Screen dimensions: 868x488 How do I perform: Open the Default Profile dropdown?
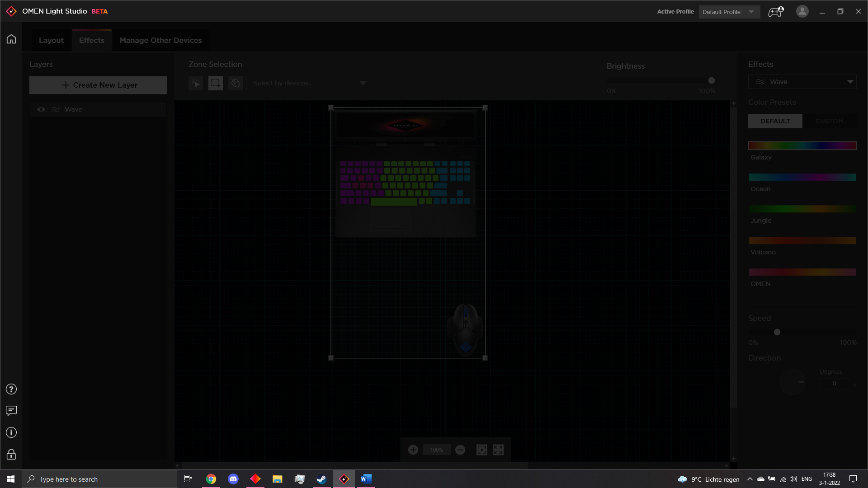[x=729, y=12]
